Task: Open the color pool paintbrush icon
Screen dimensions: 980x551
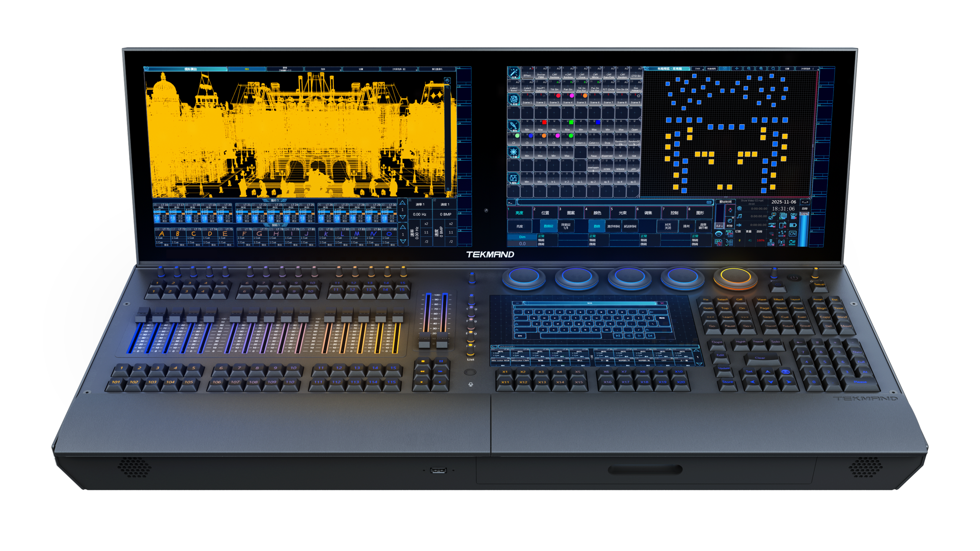Action: [513, 126]
